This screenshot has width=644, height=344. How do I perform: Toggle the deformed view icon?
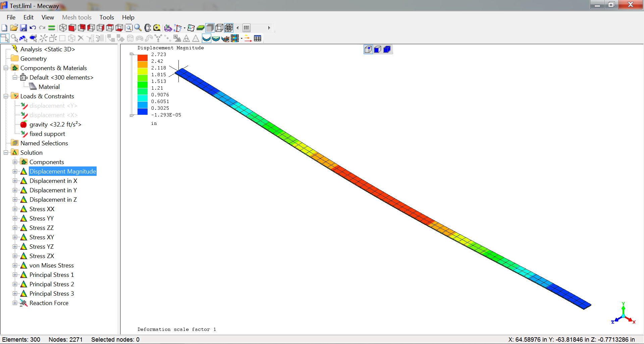[207, 38]
